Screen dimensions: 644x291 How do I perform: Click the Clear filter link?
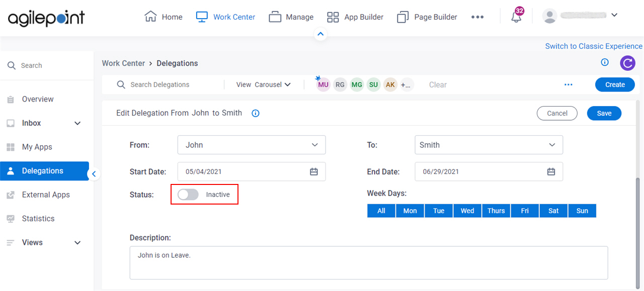coord(438,85)
